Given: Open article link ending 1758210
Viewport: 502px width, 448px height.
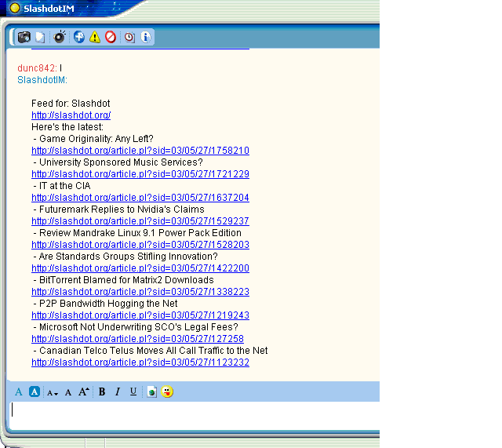Looking at the screenshot, I should pyautogui.click(x=140, y=151).
